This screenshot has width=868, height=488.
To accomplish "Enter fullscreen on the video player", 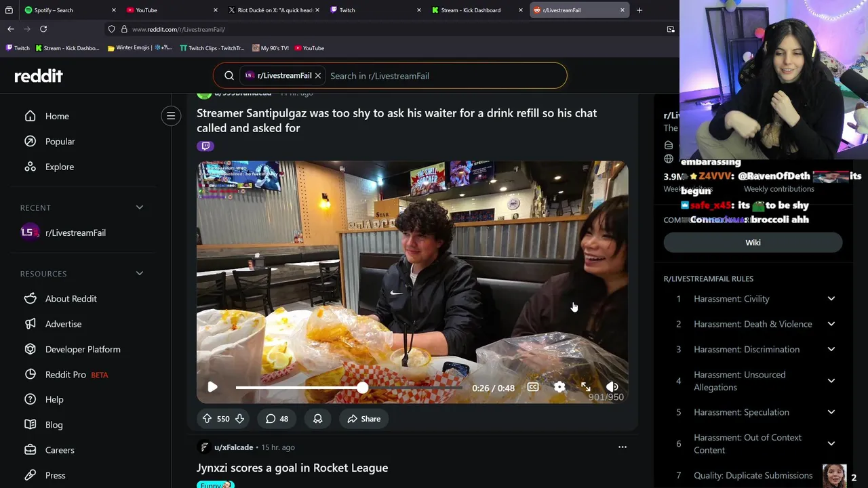I will click(x=586, y=387).
